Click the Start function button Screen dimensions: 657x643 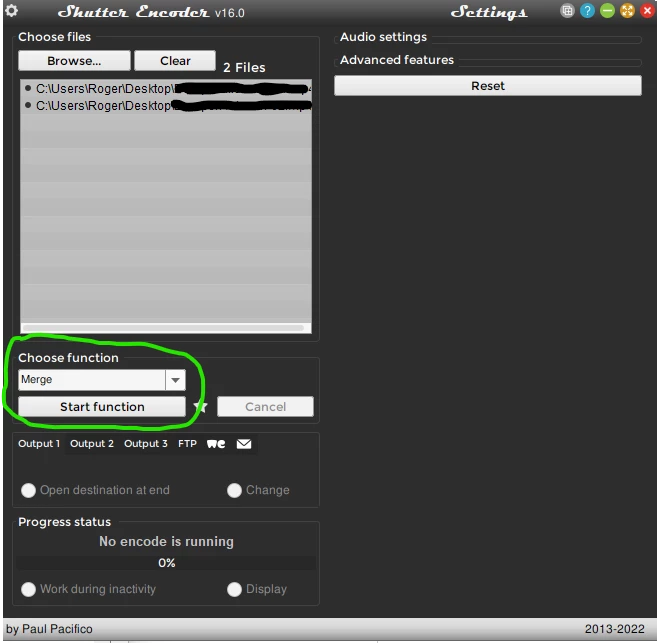pyautogui.click(x=102, y=406)
